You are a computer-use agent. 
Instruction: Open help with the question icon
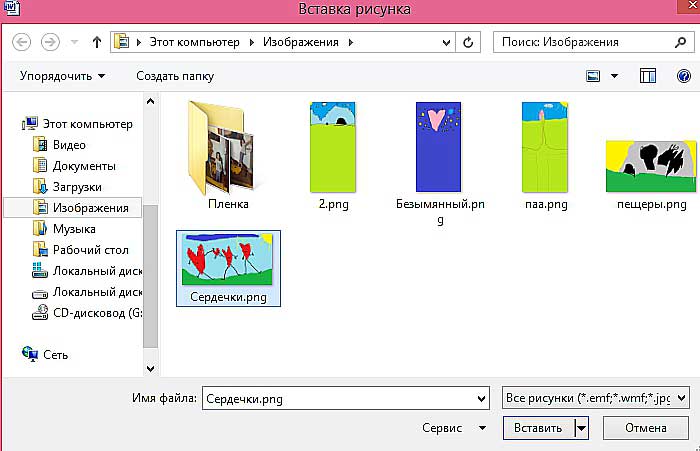[683, 76]
